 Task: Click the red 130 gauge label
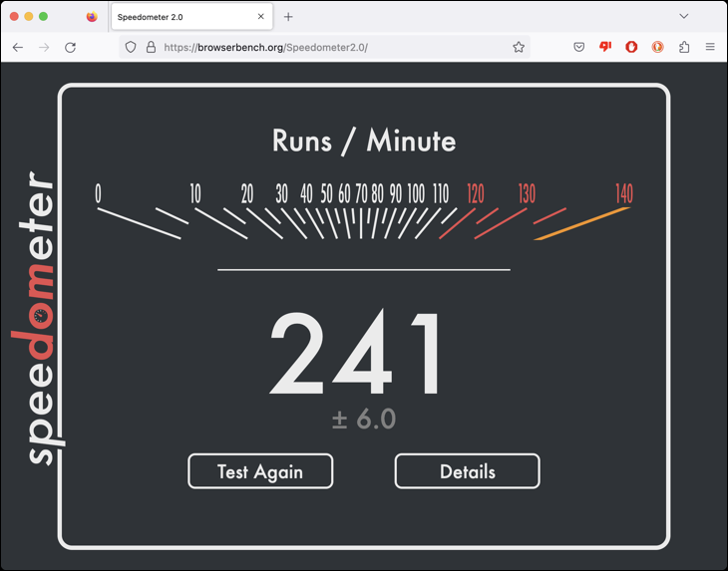point(527,193)
